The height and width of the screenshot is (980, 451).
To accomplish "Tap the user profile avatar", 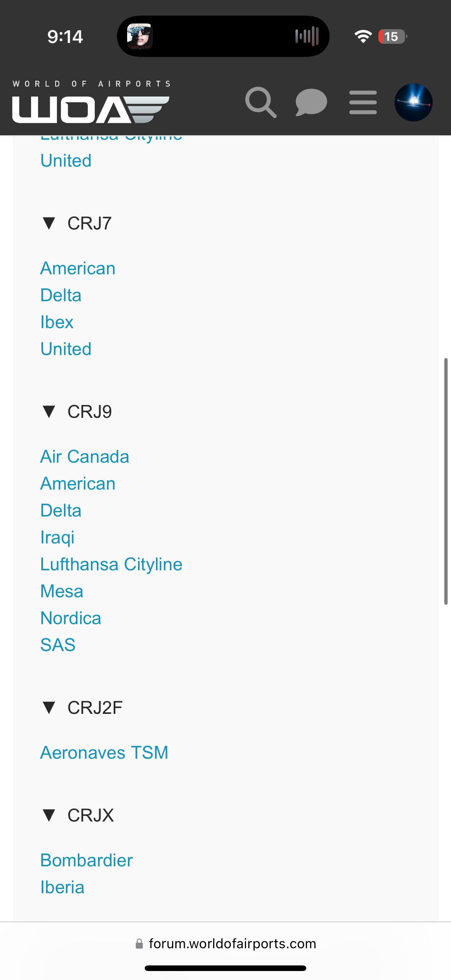I will [x=413, y=102].
